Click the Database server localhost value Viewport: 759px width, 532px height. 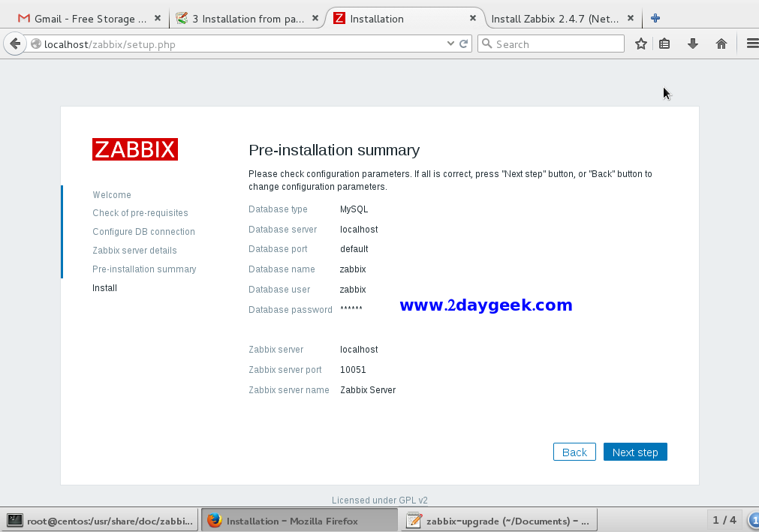pyautogui.click(x=359, y=230)
